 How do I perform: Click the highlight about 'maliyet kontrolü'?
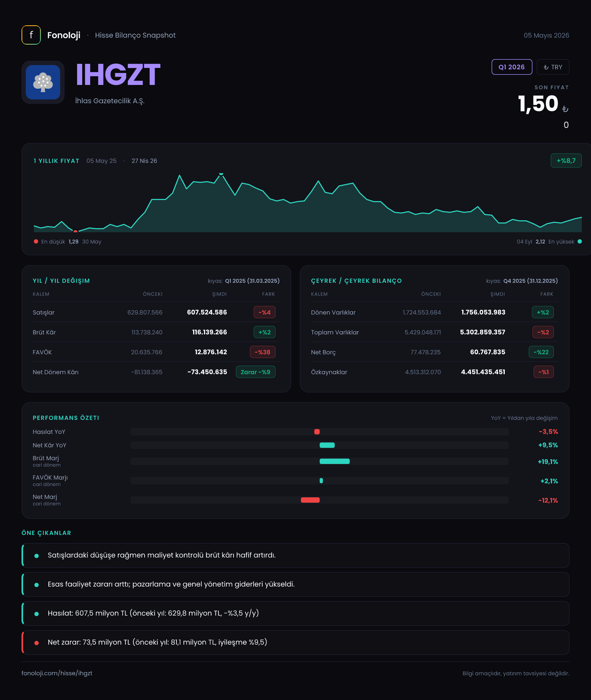(295, 555)
